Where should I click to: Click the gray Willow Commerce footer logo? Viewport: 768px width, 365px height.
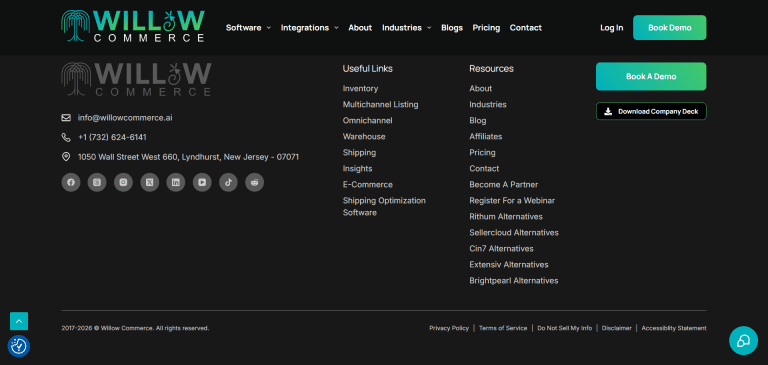pyautogui.click(x=136, y=79)
